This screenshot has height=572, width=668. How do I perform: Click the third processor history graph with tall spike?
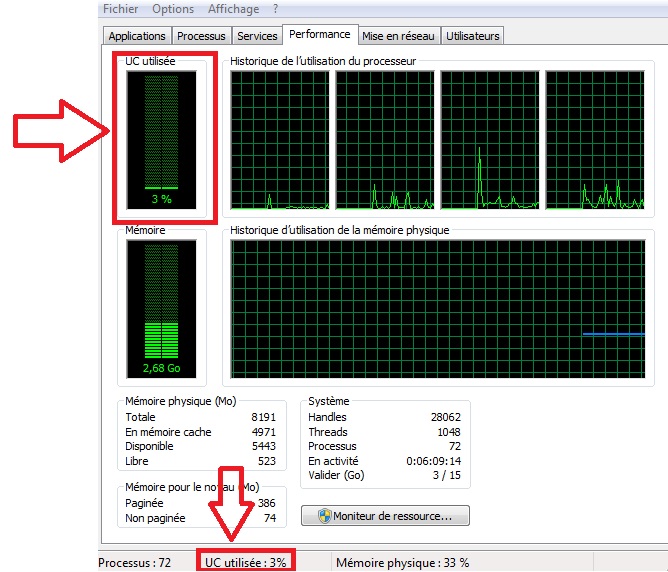pyautogui.click(x=490, y=140)
